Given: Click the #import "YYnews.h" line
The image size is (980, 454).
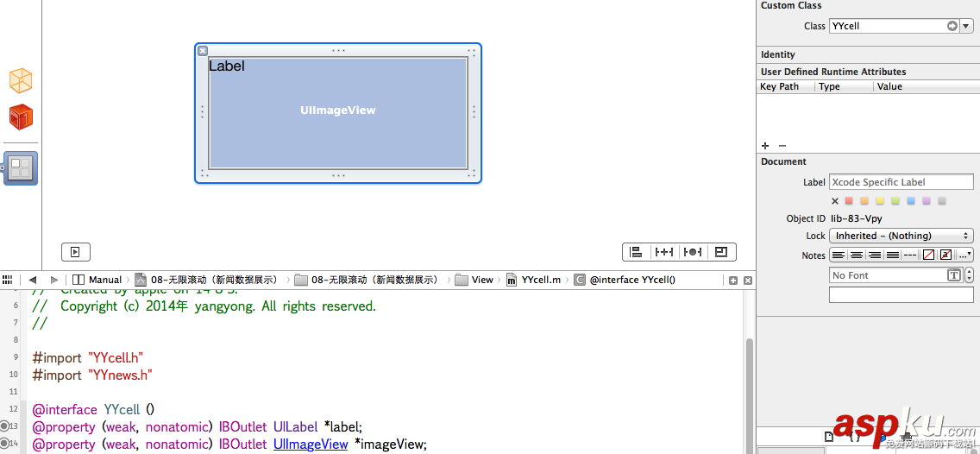Looking at the screenshot, I should pos(92,375).
